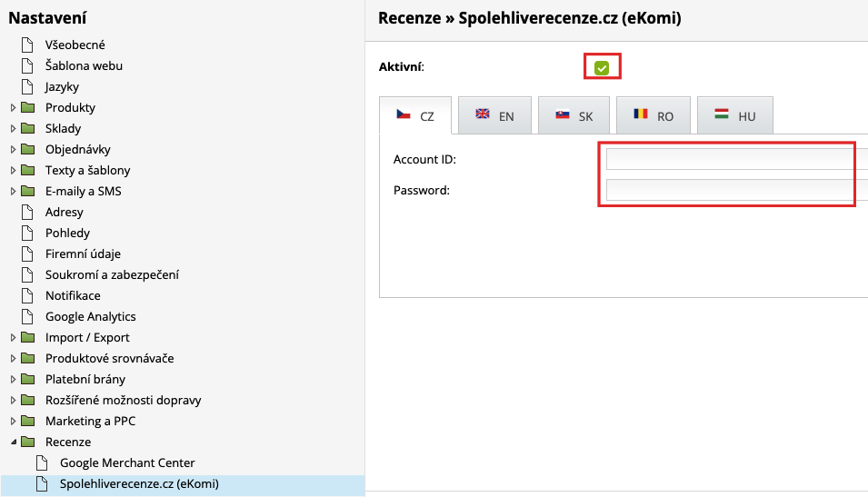This screenshot has width=868, height=497.
Task: Click the Objednávky folder icon
Action: click(x=27, y=149)
